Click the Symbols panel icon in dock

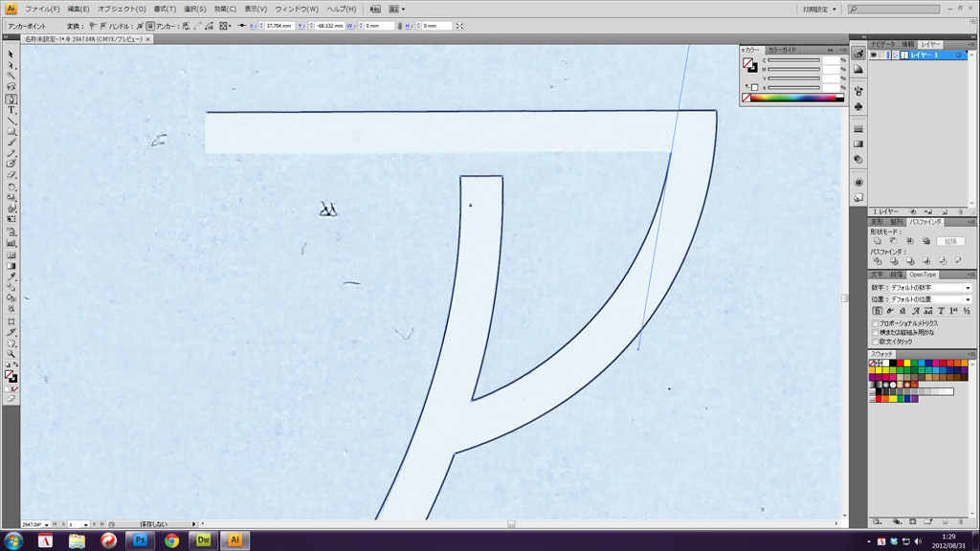[x=858, y=106]
